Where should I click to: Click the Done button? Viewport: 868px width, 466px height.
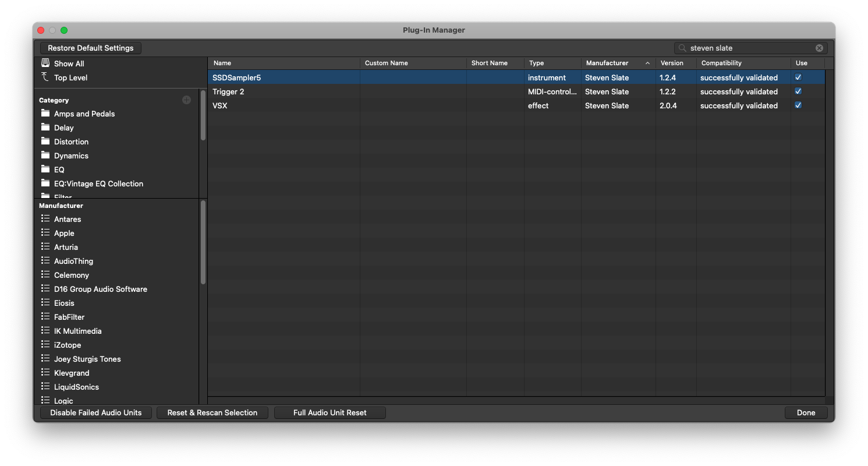pos(806,412)
